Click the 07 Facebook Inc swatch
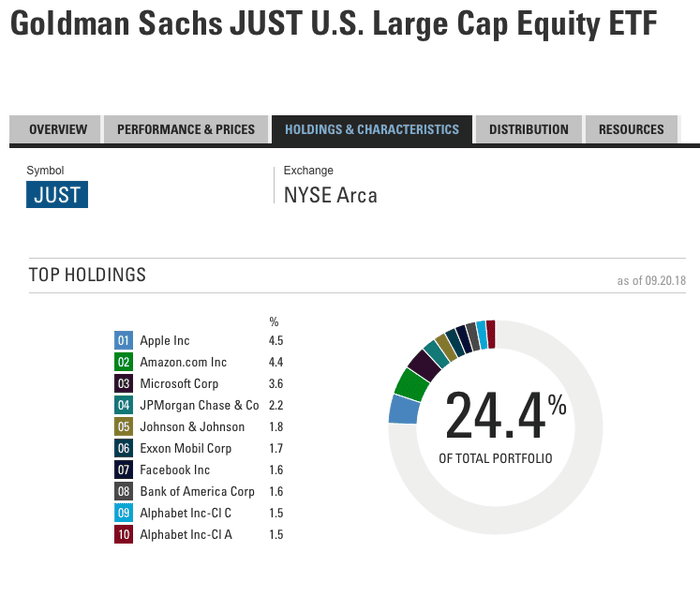 pos(124,470)
